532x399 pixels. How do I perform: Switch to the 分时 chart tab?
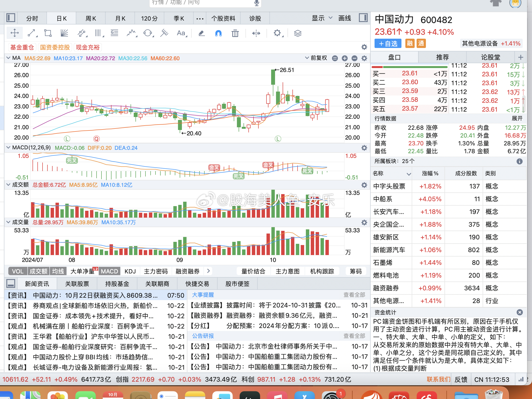(x=32, y=18)
